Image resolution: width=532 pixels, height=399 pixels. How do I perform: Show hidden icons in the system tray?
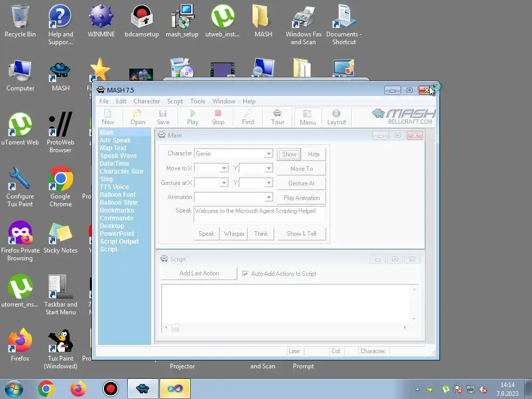417,390
